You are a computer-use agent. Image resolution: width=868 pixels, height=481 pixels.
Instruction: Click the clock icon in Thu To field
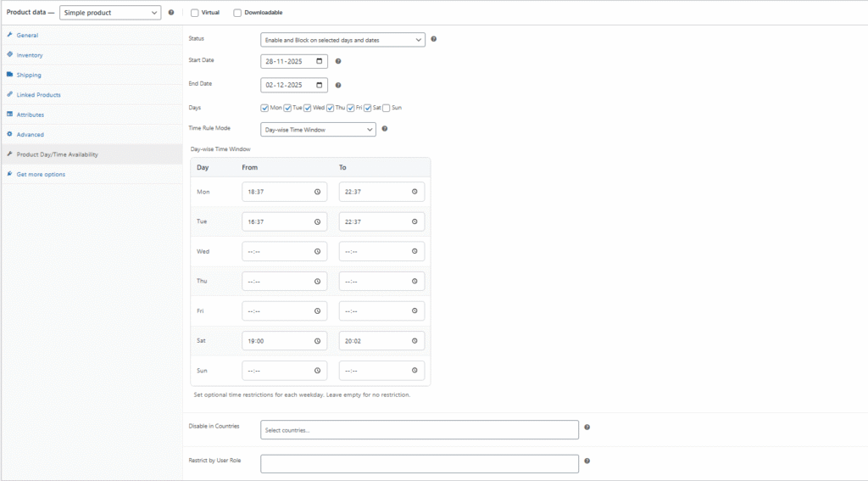415,282
